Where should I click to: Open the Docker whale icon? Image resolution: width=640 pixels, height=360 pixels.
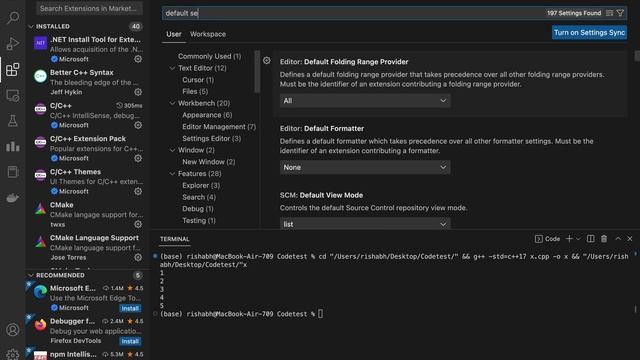[x=13, y=198]
